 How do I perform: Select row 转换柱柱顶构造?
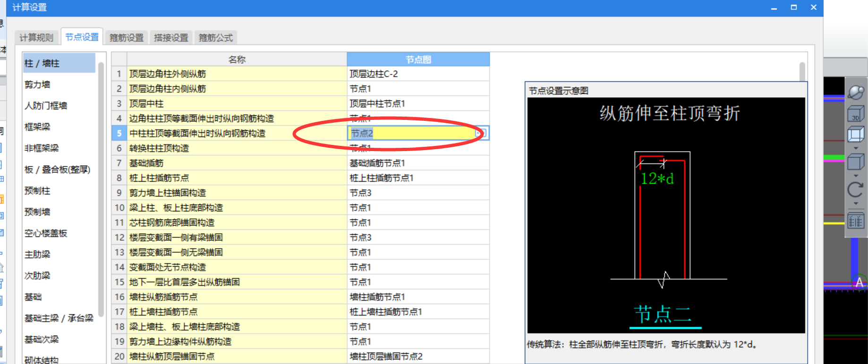(x=237, y=148)
